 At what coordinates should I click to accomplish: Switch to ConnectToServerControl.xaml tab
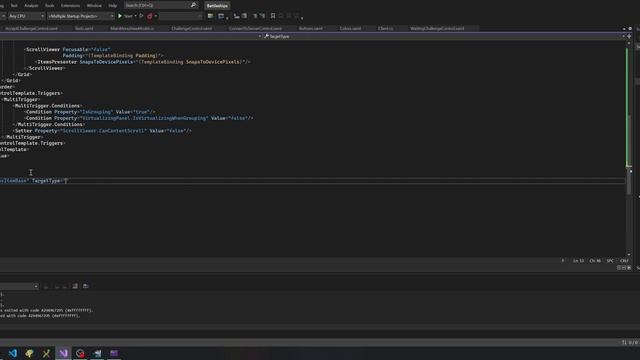pyautogui.click(x=255, y=29)
